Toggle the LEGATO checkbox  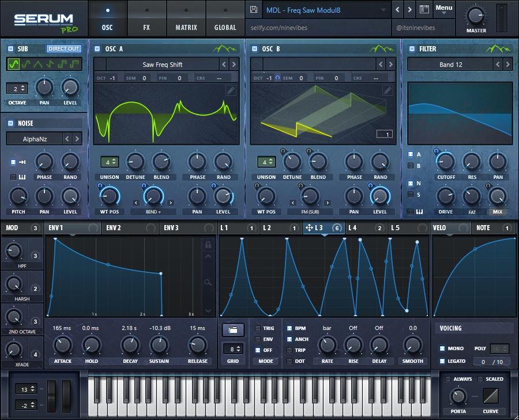click(442, 361)
